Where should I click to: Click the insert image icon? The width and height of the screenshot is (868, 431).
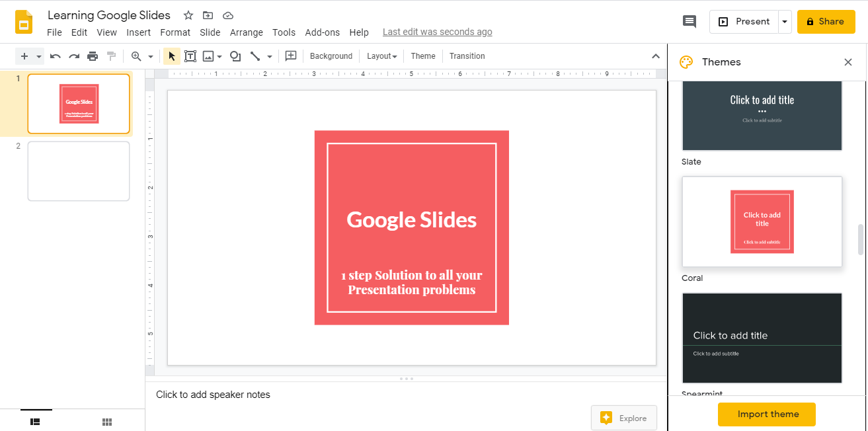click(208, 56)
